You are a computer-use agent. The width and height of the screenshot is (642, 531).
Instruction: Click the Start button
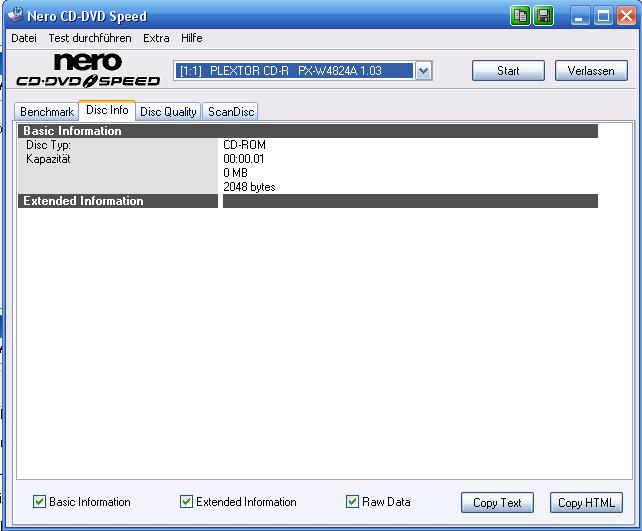coord(508,71)
